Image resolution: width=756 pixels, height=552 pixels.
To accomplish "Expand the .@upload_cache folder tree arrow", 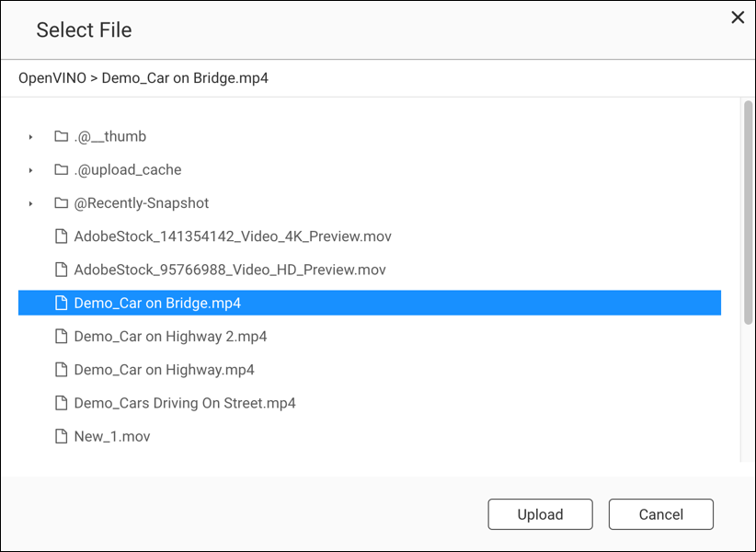I will tap(30, 170).
